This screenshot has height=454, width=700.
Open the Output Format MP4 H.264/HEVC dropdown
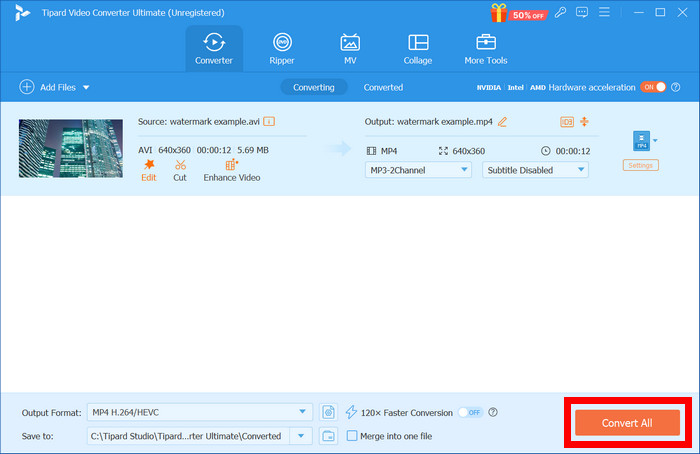pyautogui.click(x=200, y=412)
